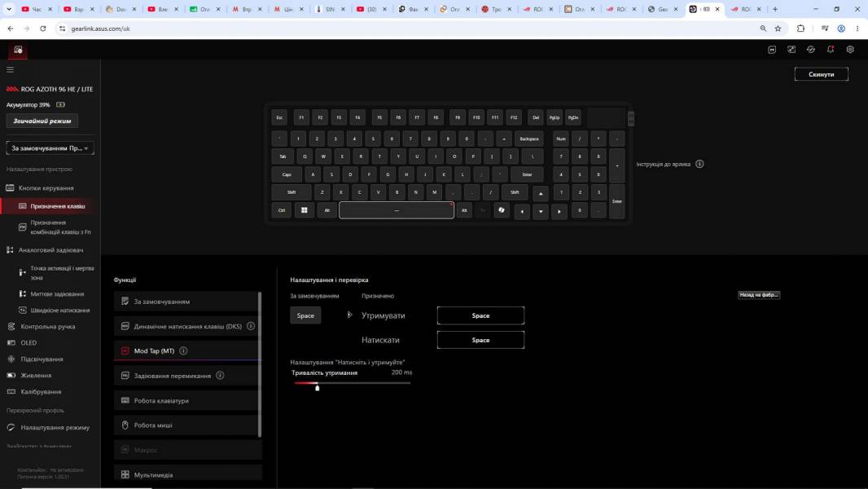Click the default Space key chip
The width and height of the screenshot is (868, 489).
305,315
